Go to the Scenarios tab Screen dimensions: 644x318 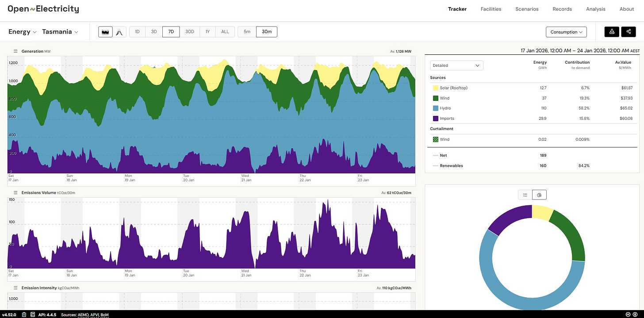click(527, 9)
